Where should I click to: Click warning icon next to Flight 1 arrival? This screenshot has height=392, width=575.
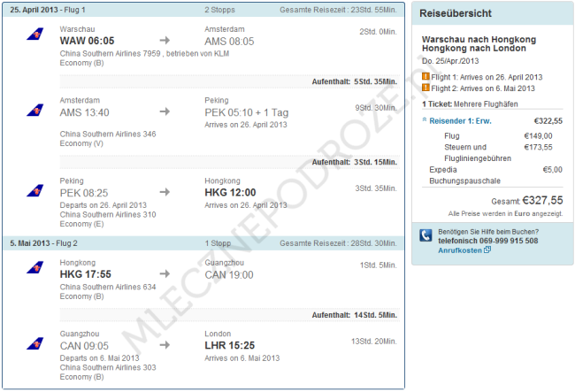[x=425, y=77]
